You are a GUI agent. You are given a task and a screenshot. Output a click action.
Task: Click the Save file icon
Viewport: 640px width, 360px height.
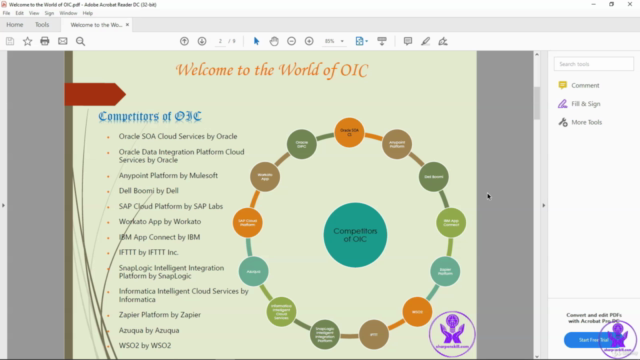(x=10, y=41)
